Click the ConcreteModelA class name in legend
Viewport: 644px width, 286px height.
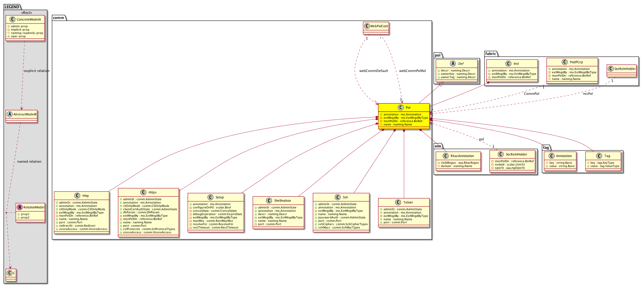pos(29,19)
